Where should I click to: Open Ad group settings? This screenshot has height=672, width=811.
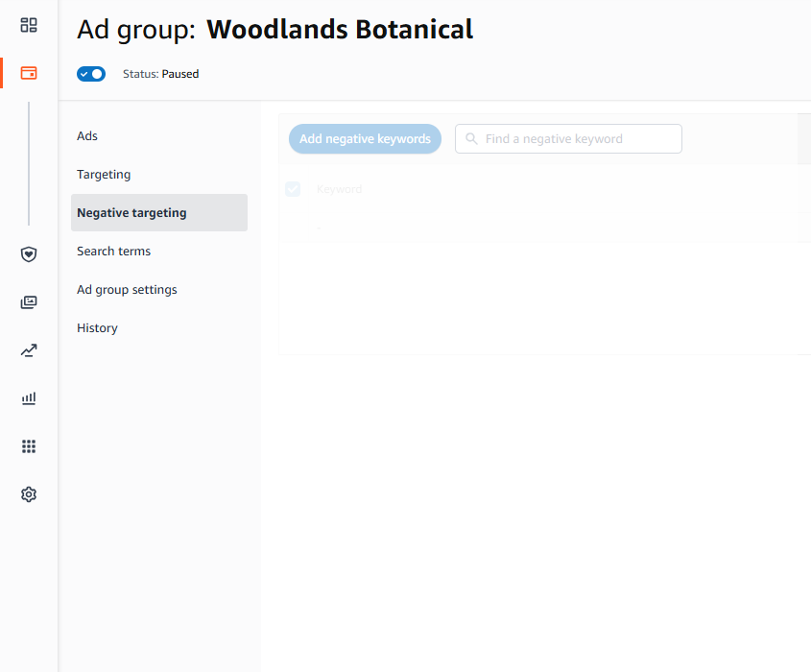point(127,289)
